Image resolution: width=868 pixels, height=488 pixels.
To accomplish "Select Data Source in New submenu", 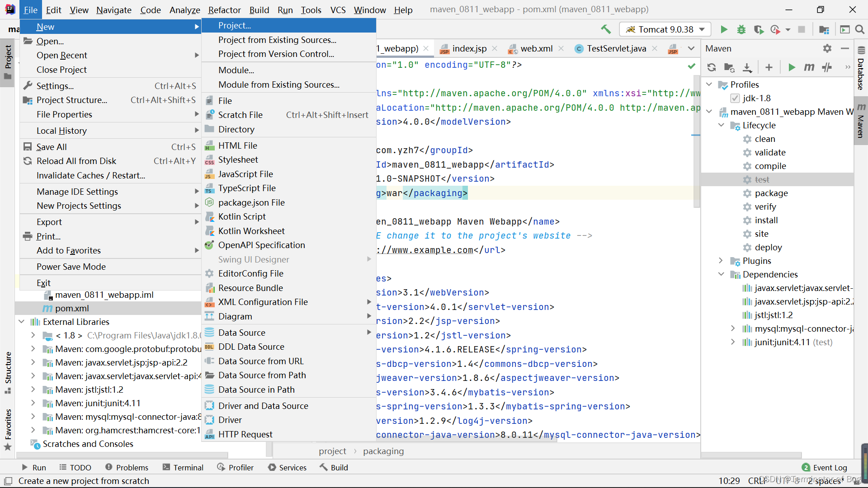I will [289, 333].
